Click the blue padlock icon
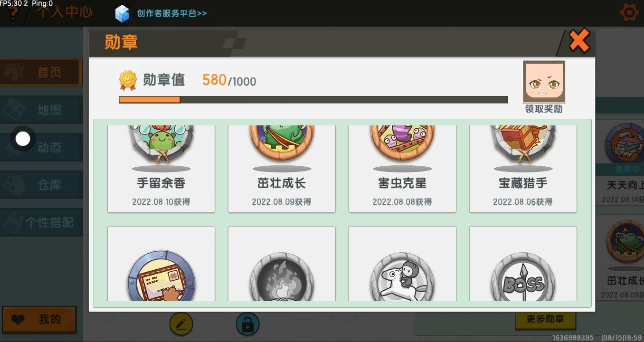 click(x=247, y=324)
